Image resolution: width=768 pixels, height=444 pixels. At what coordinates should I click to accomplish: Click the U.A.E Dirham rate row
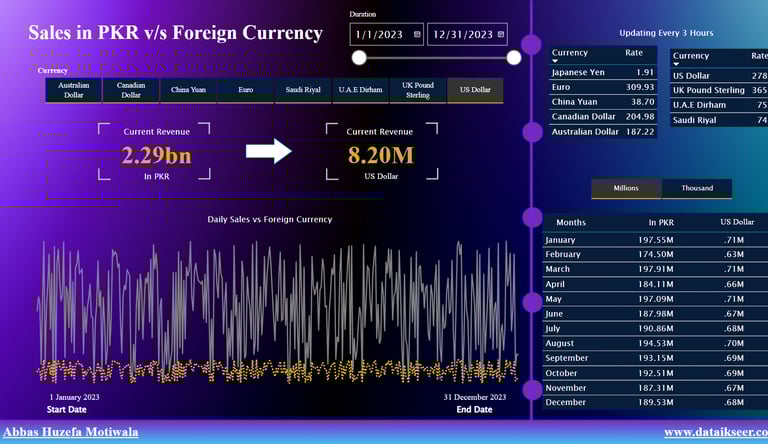(719, 105)
